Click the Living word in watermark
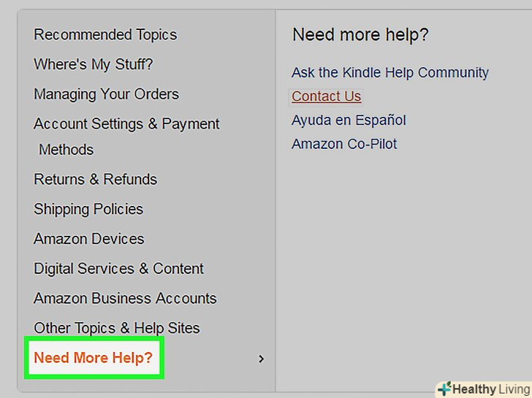 [x=514, y=389]
